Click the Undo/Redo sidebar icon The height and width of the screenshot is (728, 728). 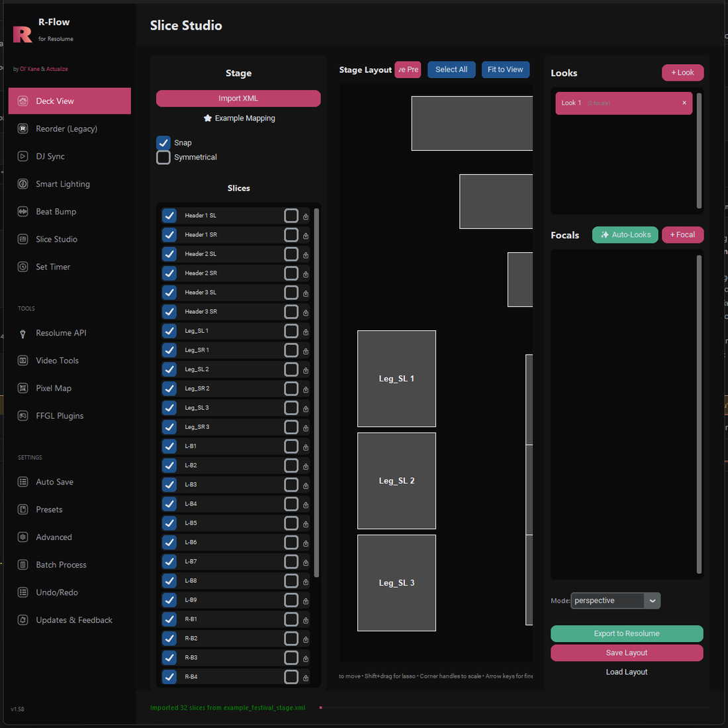click(x=23, y=592)
